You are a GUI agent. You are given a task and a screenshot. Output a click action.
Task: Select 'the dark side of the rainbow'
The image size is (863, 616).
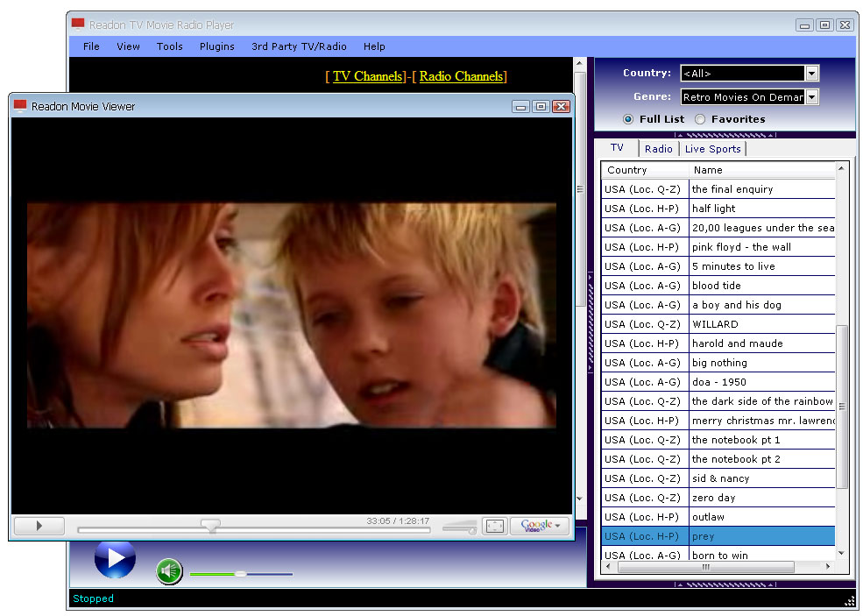pos(718,401)
